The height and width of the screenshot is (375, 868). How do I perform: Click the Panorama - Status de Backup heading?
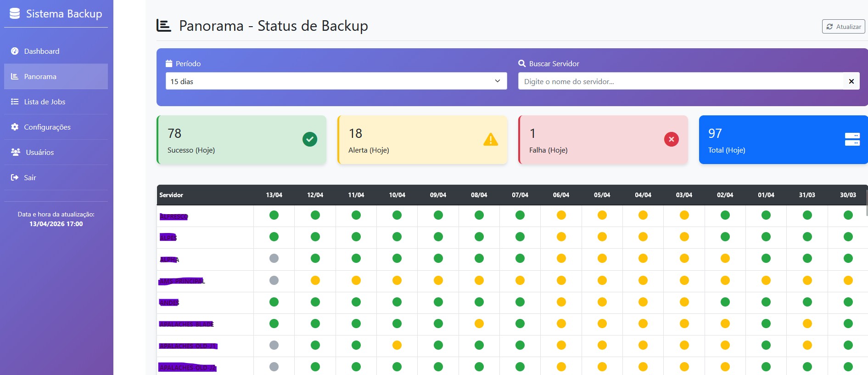click(x=274, y=26)
